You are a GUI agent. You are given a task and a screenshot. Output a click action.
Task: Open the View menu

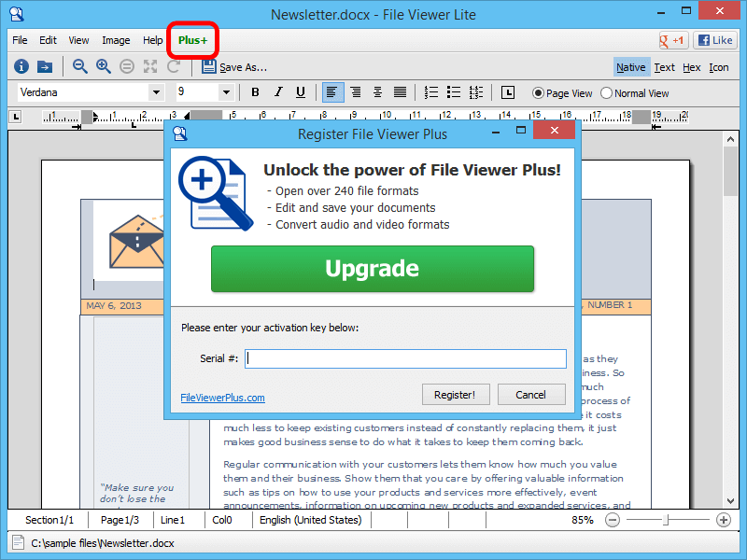click(x=78, y=40)
